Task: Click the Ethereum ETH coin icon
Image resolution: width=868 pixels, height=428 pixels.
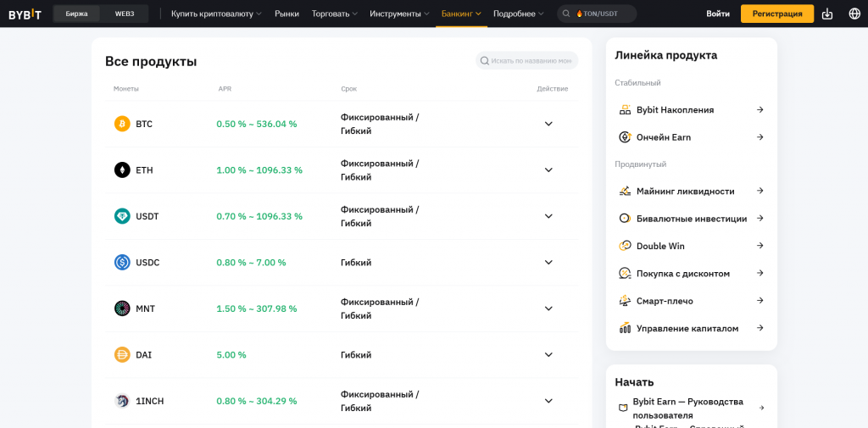Action: pos(122,170)
